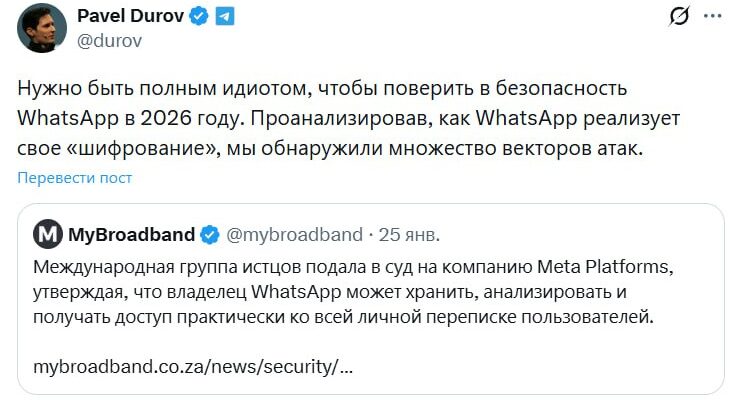Open Pavel Durov's profile avatar
The width and height of the screenshot is (743, 400).
tap(42, 28)
